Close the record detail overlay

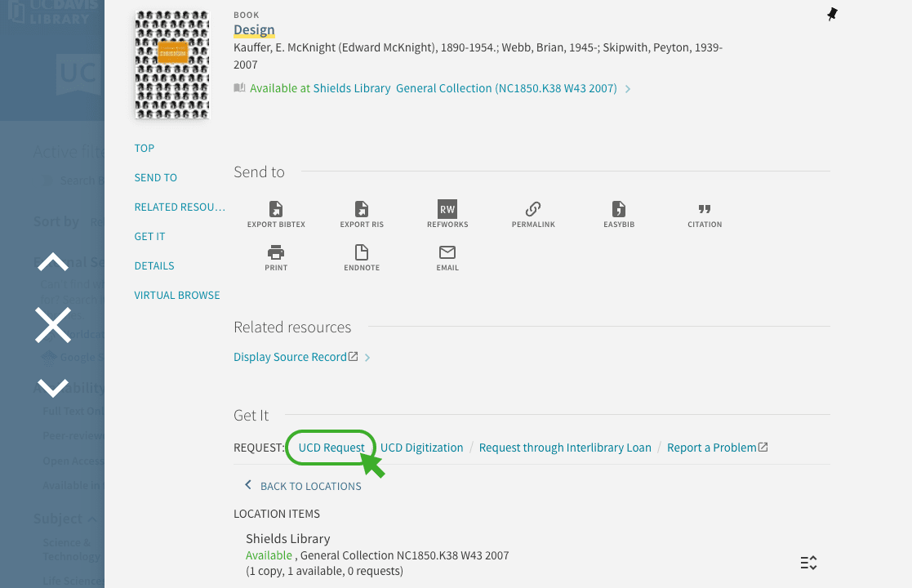[53, 325]
